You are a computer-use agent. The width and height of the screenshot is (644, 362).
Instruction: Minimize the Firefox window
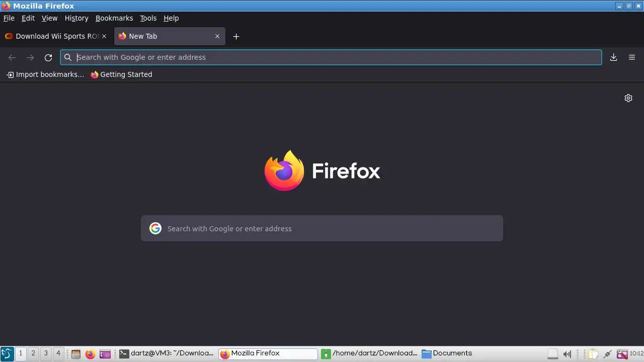619,6
